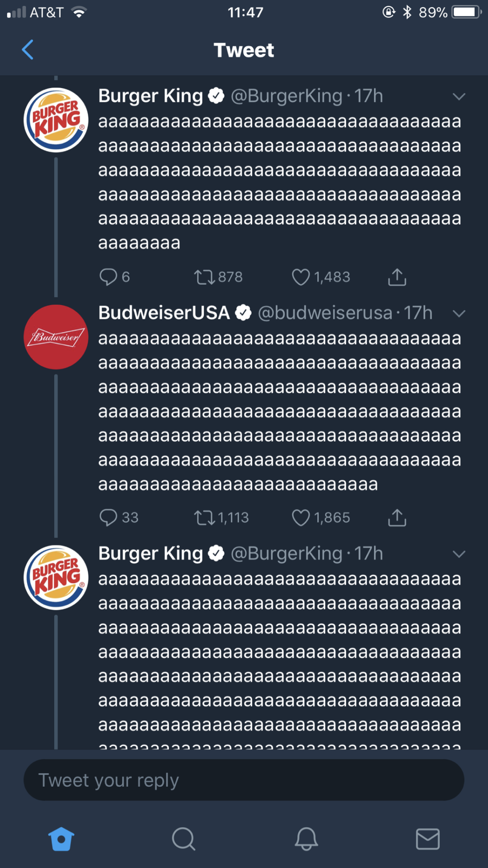Open options chevron on first Burger King tweet
Screen dimensions: 488x868
(459, 96)
